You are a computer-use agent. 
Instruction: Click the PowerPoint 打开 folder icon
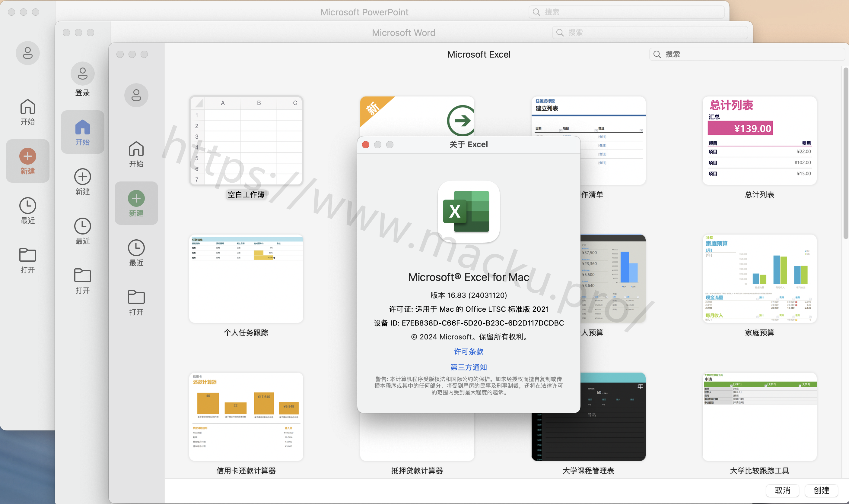27,255
